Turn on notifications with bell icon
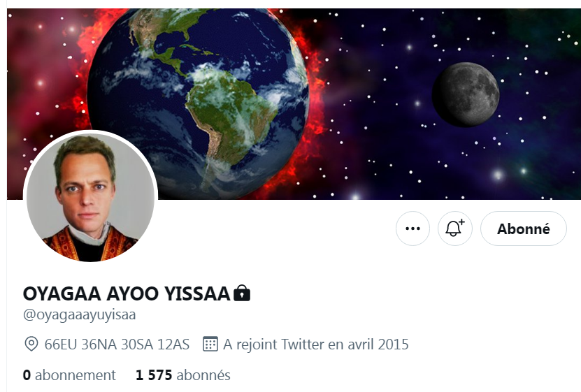581x392 pixels. tap(455, 228)
